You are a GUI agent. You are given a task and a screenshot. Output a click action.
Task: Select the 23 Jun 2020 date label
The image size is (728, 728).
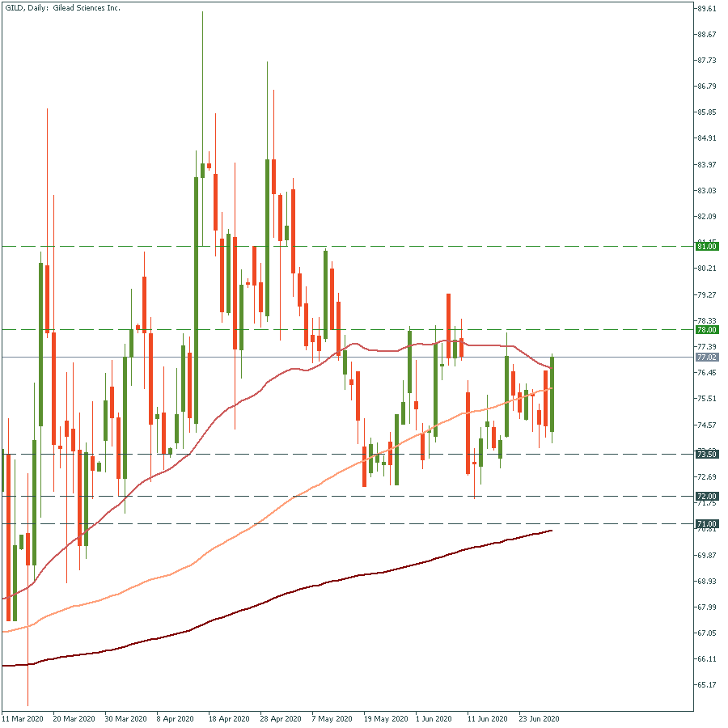coord(539,718)
